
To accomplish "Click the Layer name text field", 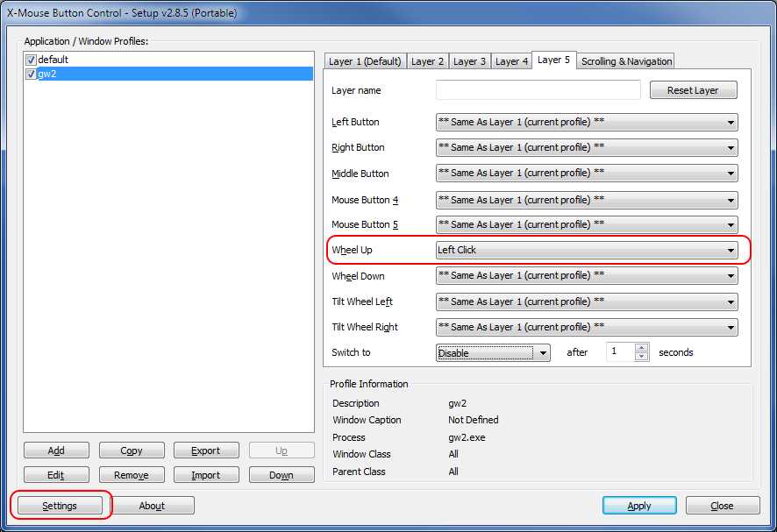I will tap(538, 90).
